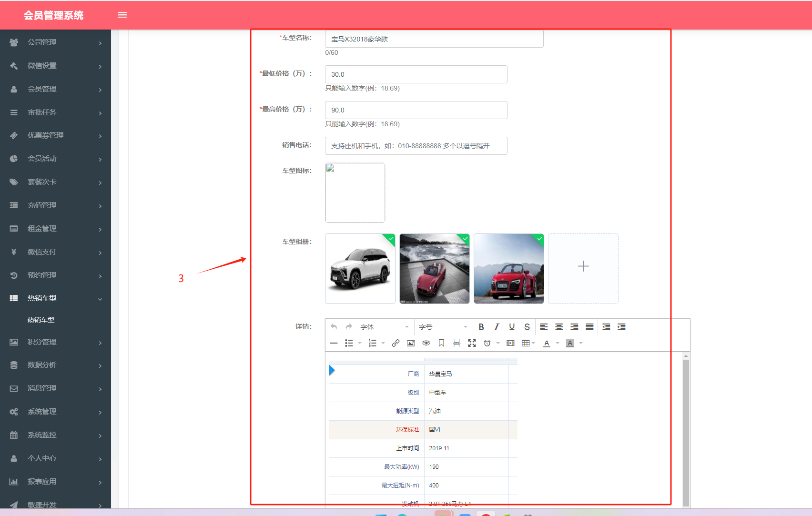Click the insert video icon
Viewport: 812px width, 516px height.
pyautogui.click(x=510, y=343)
